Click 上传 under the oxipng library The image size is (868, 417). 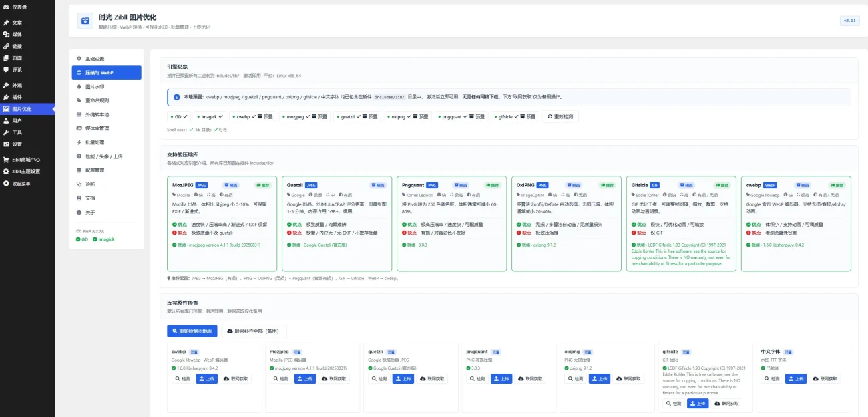pos(600,378)
